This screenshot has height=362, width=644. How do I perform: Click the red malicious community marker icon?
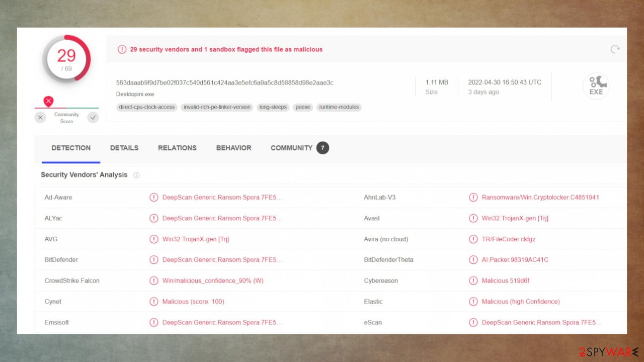pyautogui.click(x=48, y=102)
